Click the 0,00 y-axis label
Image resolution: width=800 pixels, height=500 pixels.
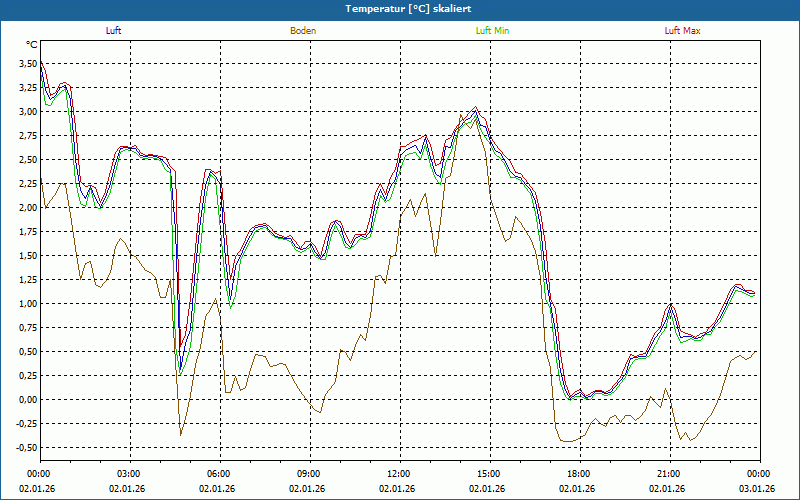27,400
